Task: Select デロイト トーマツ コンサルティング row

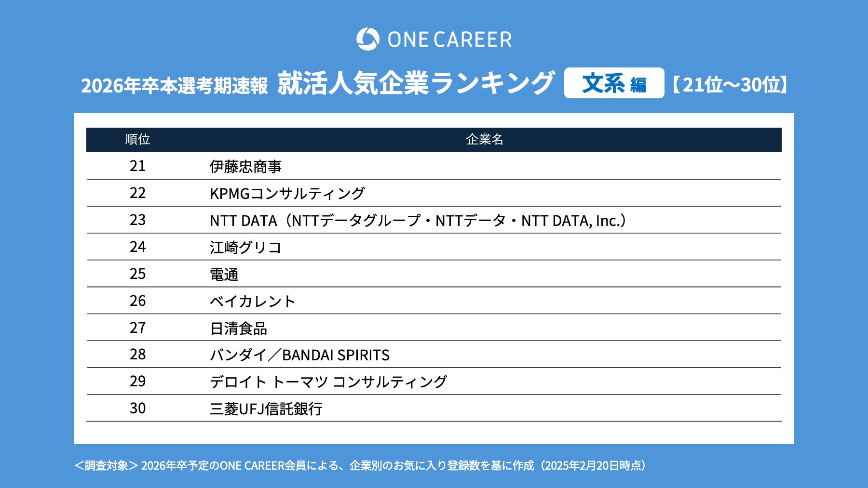Action: pyautogui.click(x=328, y=382)
